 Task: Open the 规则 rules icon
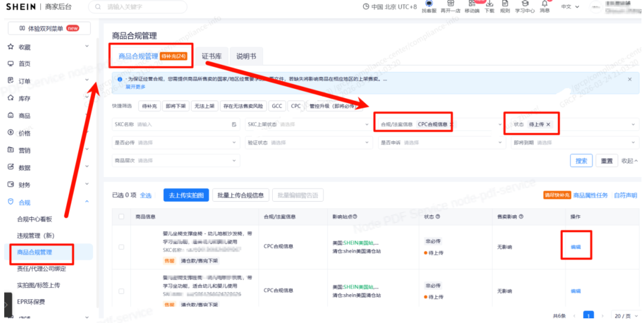pos(505,3)
